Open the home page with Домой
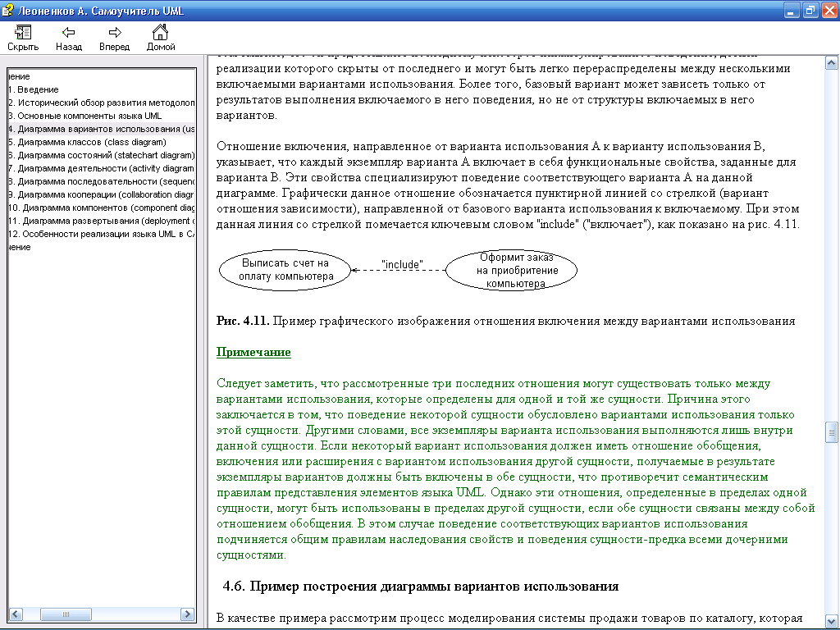This screenshot has height=630, width=840. 161,38
